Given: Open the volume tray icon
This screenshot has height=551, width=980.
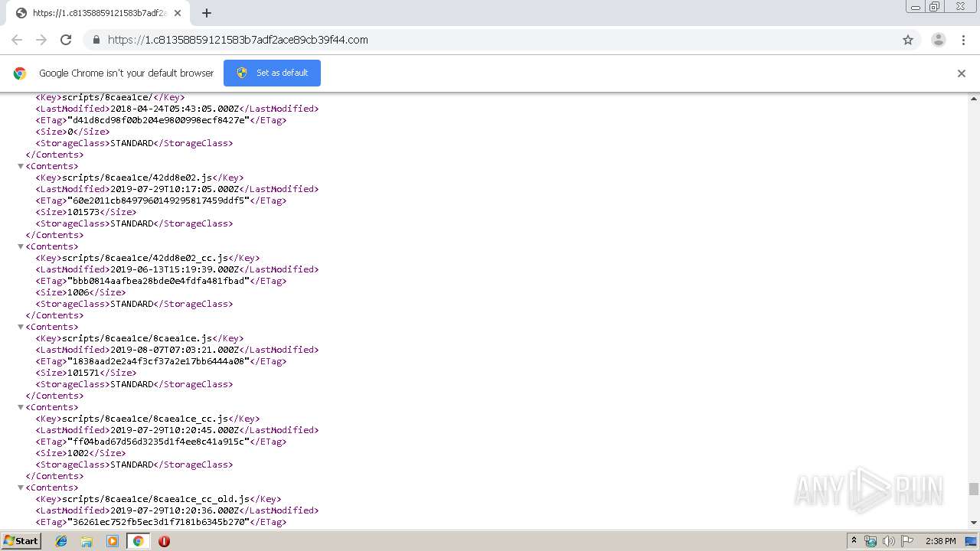Looking at the screenshot, I should (x=888, y=541).
